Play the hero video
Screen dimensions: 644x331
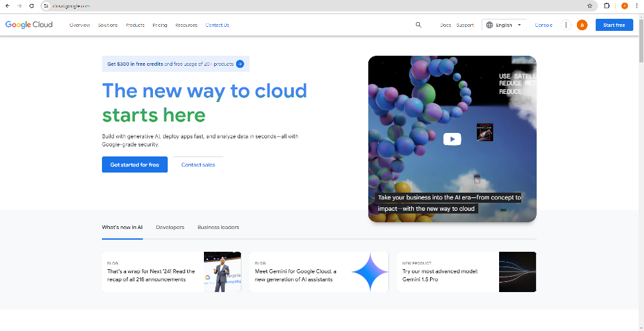[x=452, y=139]
